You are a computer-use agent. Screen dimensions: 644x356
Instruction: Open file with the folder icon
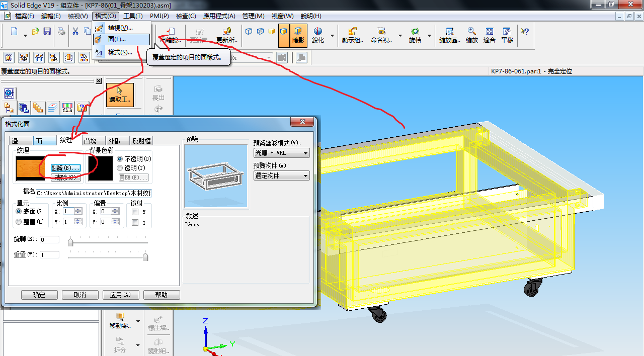(x=36, y=32)
